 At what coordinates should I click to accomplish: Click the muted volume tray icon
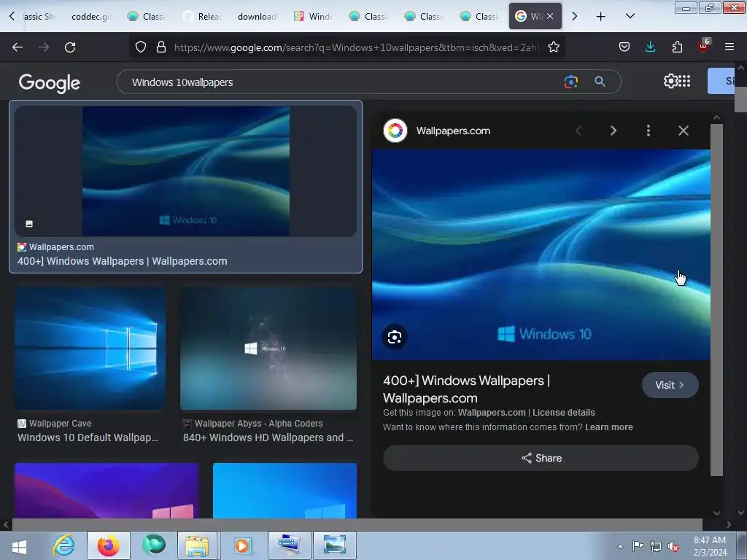point(673,546)
